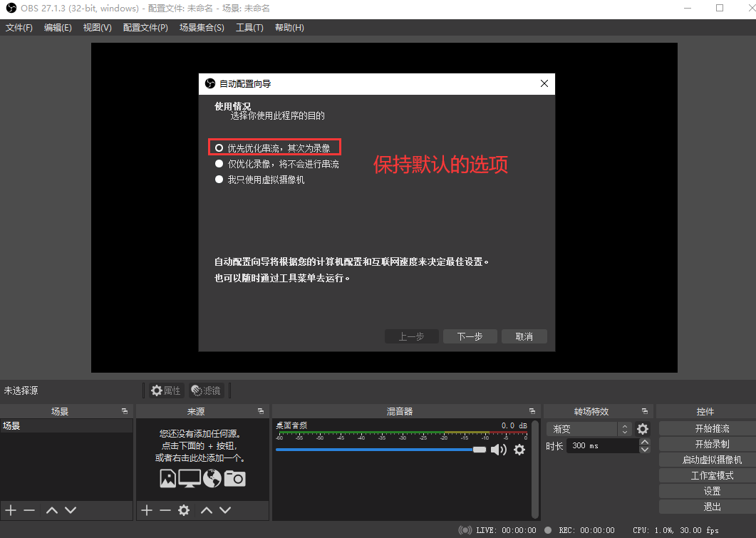Image resolution: width=756 pixels, height=538 pixels.
Task: Click image source icon in sources panel
Action: point(167,478)
